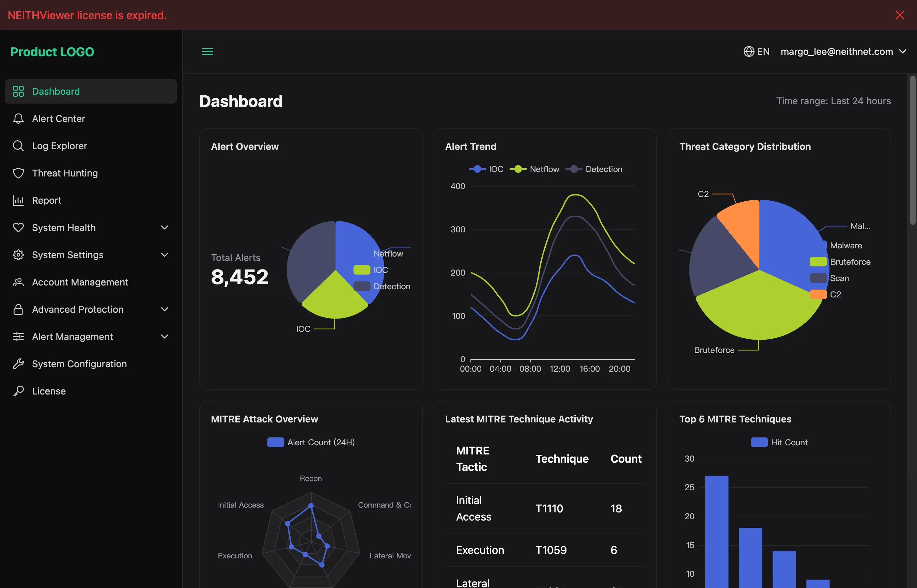Screen dimensions: 917x588
Task: Click technique T1110 in the MITRE table
Action: pyautogui.click(x=549, y=509)
